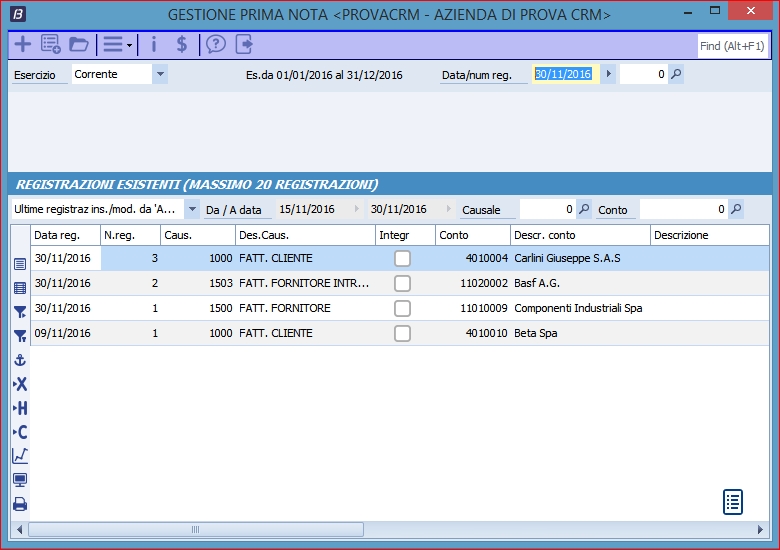Click the anchor icon in left sidebar

tap(20, 360)
